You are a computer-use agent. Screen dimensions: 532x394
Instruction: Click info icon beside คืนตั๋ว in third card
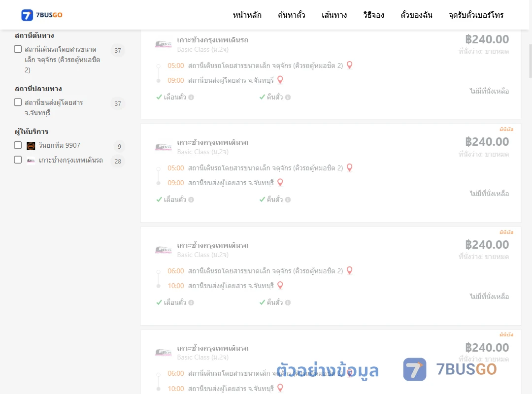(288, 303)
